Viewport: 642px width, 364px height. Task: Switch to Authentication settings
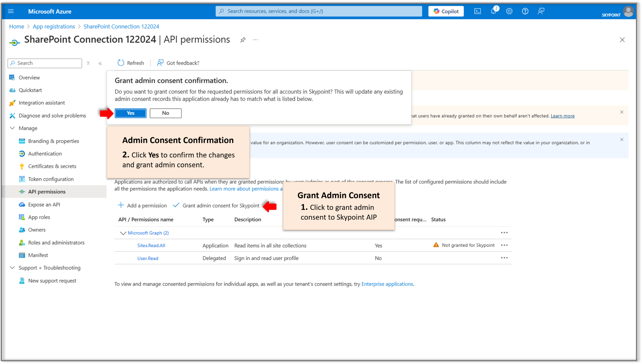coord(44,153)
